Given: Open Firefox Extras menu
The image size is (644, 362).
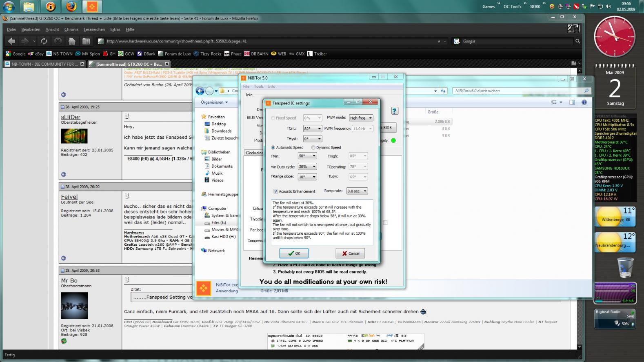Looking at the screenshot, I should point(115,29).
